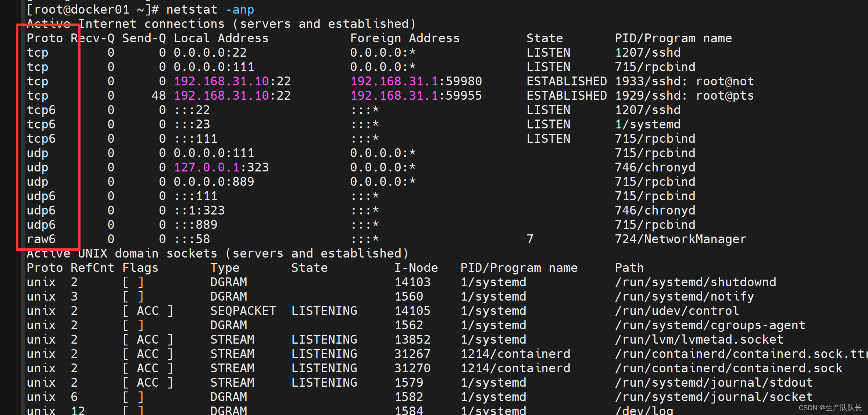
Task: Click I-Node value 1582
Action: point(408,397)
